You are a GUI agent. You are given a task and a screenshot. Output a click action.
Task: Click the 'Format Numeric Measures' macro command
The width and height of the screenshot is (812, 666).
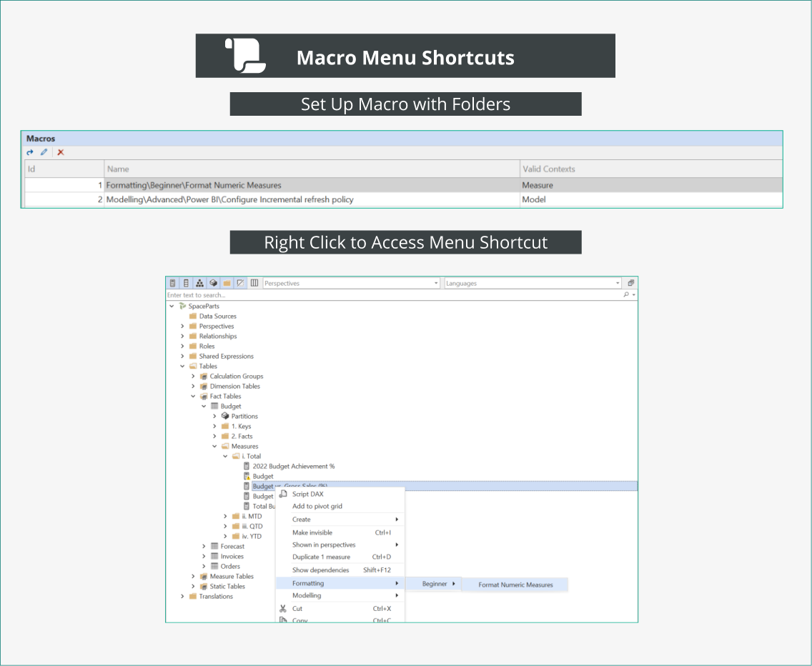coord(515,585)
